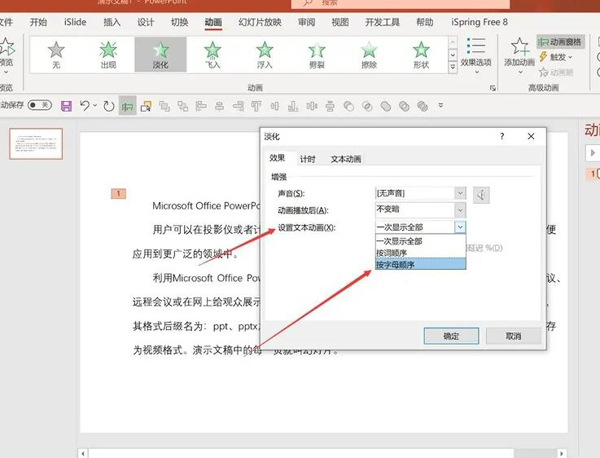Open the iSlide ribbon tab
Image resolution: width=600 pixels, height=458 pixels.
(x=75, y=22)
